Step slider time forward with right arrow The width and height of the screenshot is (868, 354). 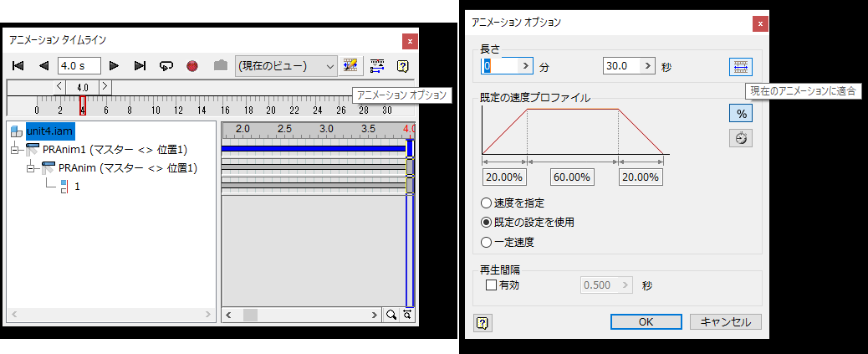[105, 87]
